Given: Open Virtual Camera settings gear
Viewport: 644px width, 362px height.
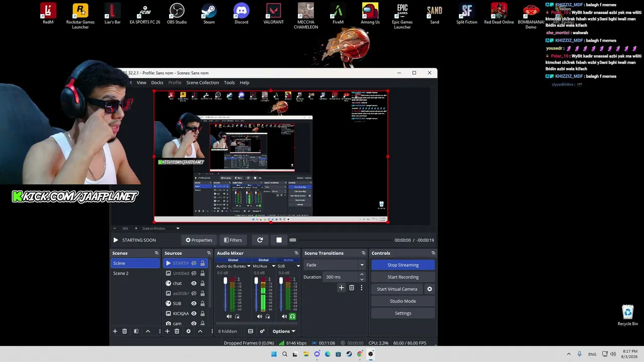Looking at the screenshot, I should pos(430,289).
